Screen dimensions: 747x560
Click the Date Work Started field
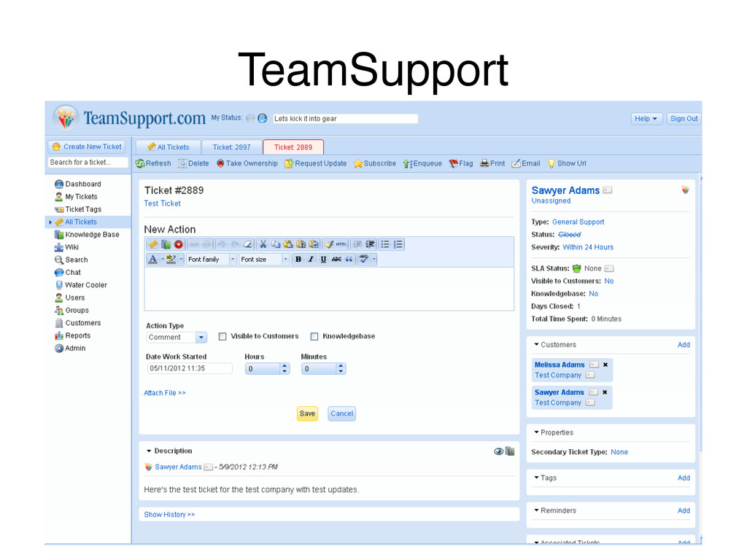click(x=190, y=368)
